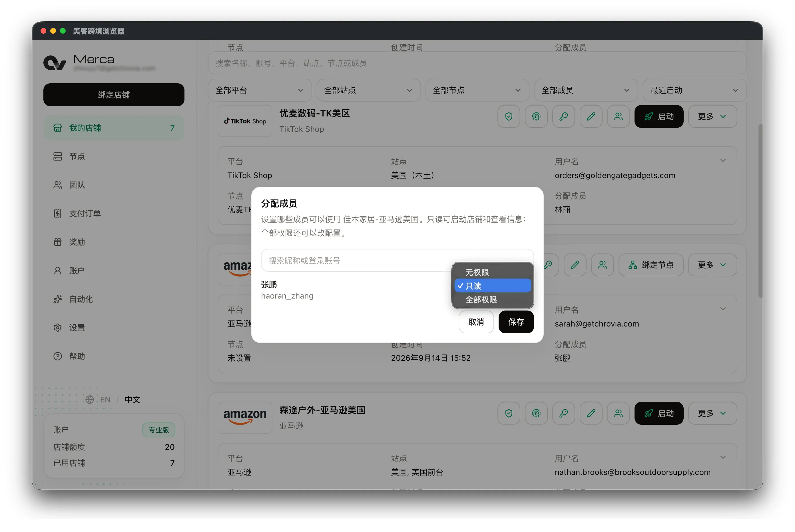Click pencil edit icon for 森途户外-亚马逊美国
The width and height of the screenshot is (795, 532).
[x=591, y=413]
